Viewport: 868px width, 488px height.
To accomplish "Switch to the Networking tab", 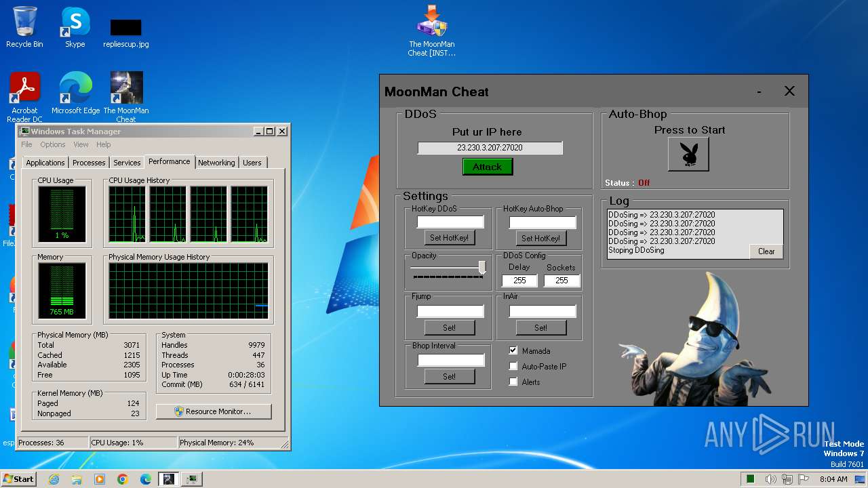I will (216, 163).
